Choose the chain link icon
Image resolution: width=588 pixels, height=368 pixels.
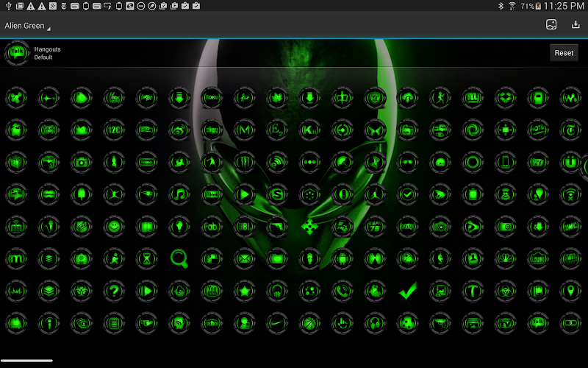[571, 323]
